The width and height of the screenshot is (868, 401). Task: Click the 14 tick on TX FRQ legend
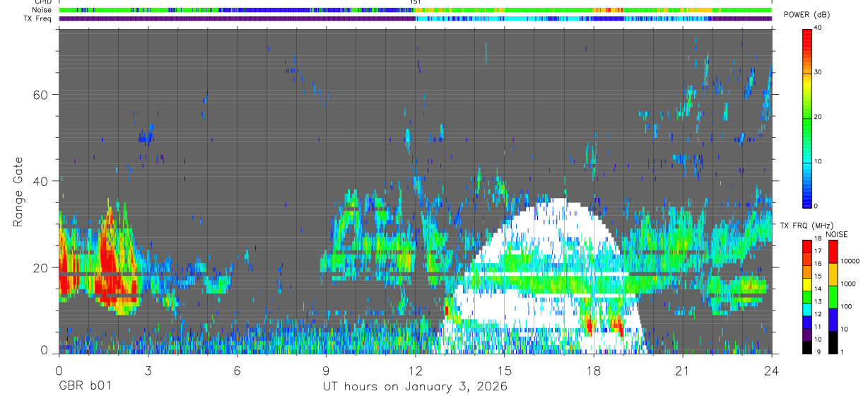[819, 289]
